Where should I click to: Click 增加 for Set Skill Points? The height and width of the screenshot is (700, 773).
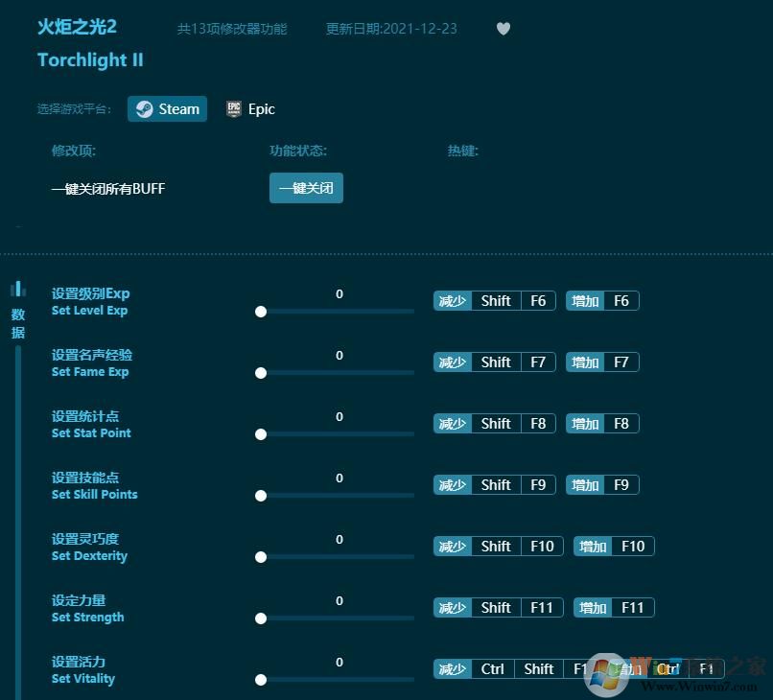click(x=585, y=485)
